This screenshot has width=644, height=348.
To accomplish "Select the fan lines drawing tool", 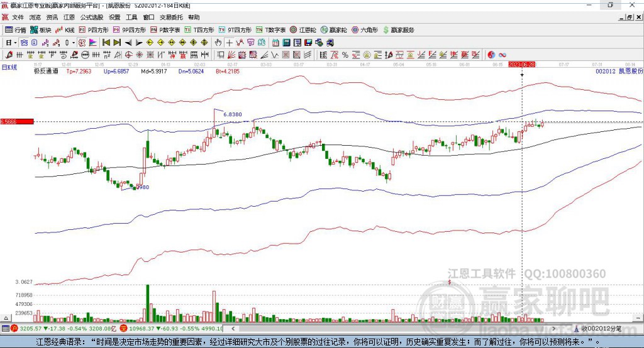I will pyautogui.click(x=231, y=55).
